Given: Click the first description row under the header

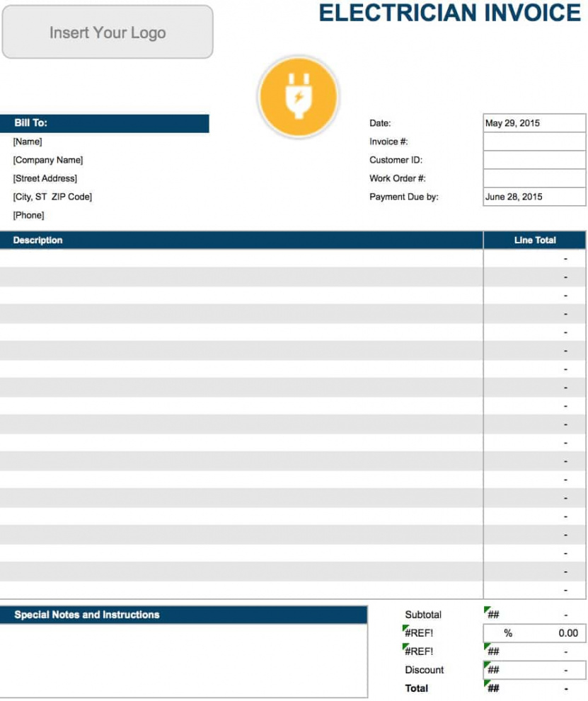Looking at the screenshot, I should pyautogui.click(x=241, y=258).
